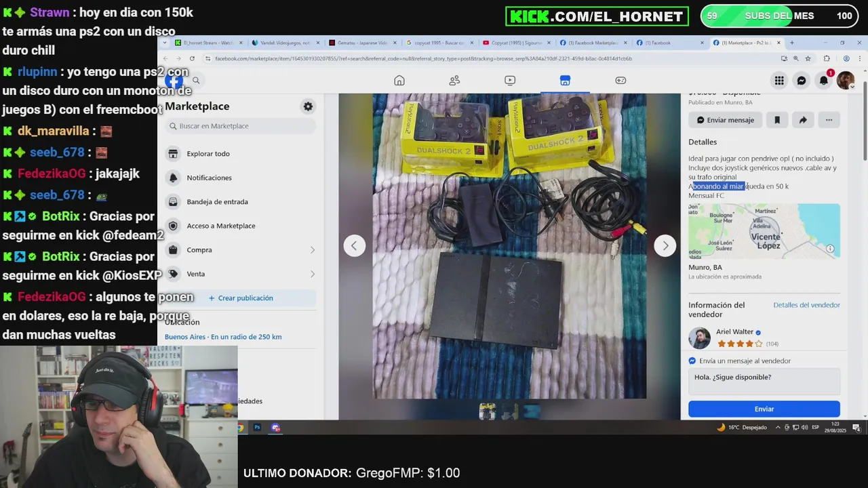Reload the page in the browser
The width and height of the screenshot is (868, 488).
pos(192,58)
